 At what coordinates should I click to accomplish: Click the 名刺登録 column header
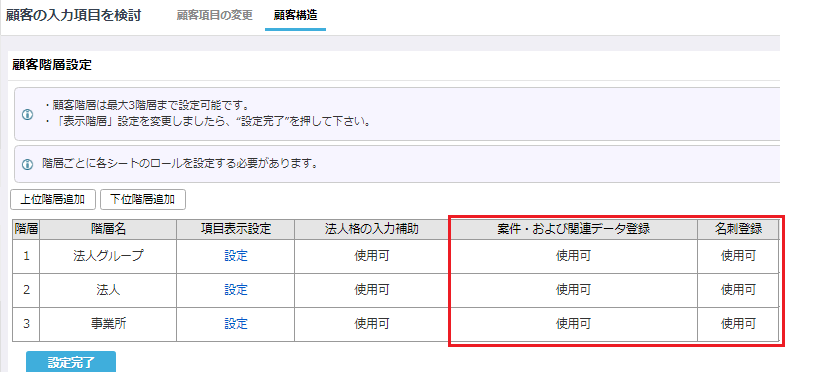pyautogui.click(x=738, y=229)
